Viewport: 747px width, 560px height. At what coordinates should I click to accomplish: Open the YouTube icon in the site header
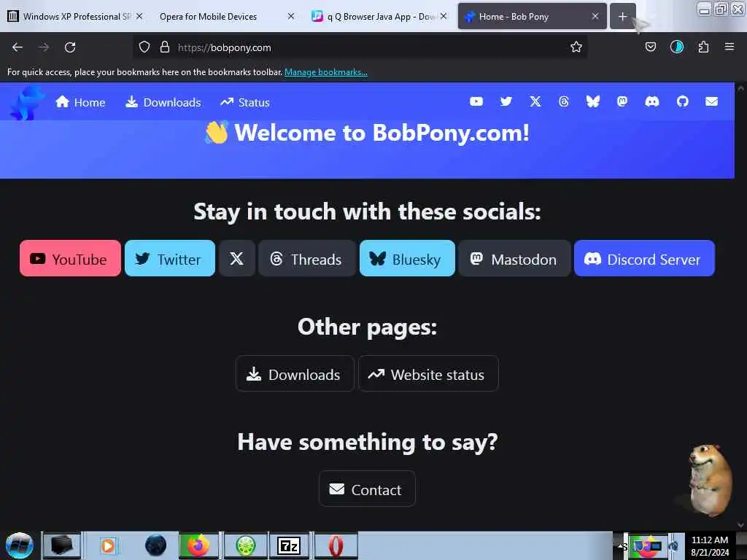pos(476,101)
